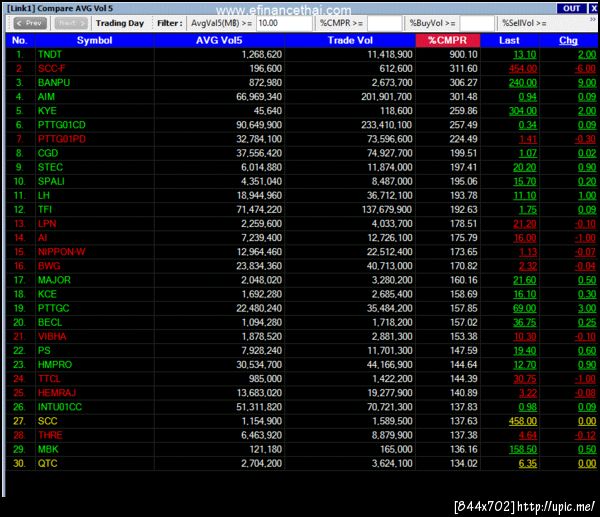Click the OUT button
The image size is (600, 517).
pos(572,8)
